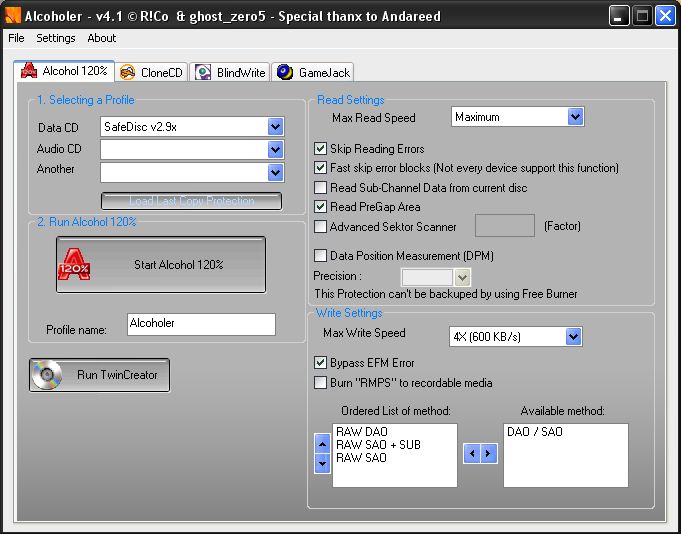
Task: Click Start Alcohol 120% button
Action: [161, 264]
